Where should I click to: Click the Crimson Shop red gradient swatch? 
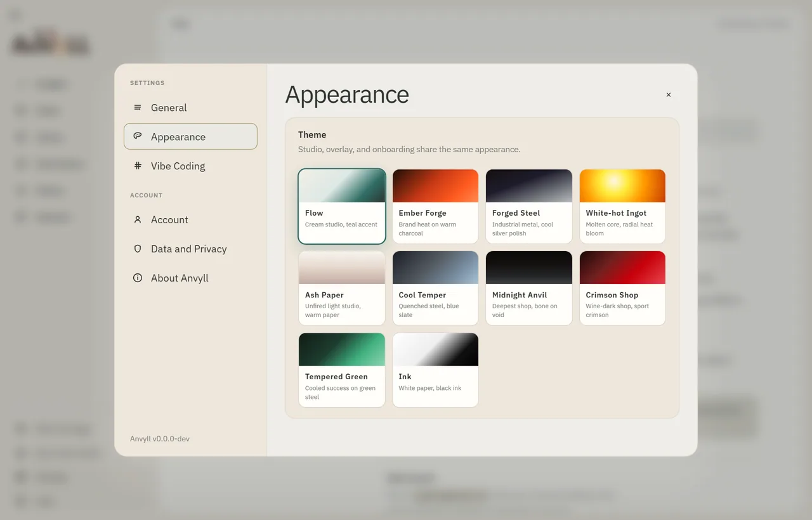(622, 268)
